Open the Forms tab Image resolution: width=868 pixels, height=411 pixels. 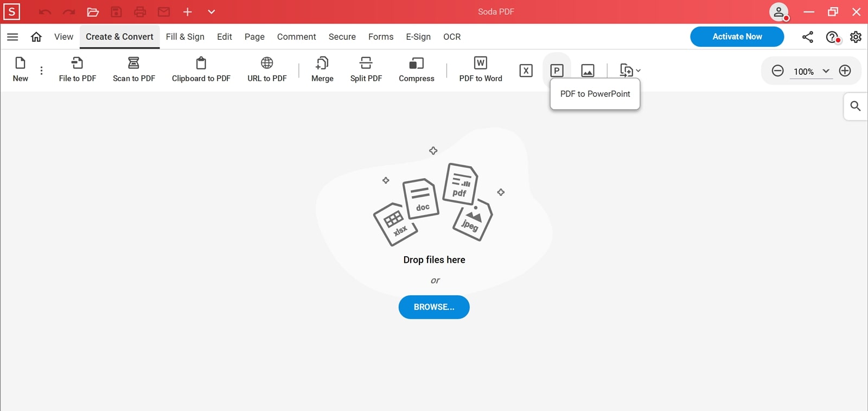pyautogui.click(x=381, y=37)
